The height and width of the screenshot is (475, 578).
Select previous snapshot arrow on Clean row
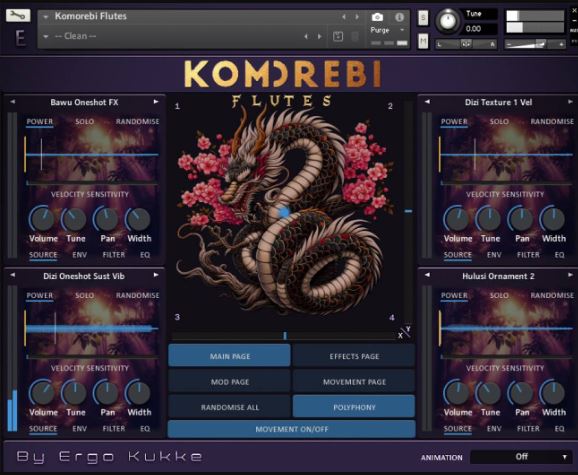point(306,36)
